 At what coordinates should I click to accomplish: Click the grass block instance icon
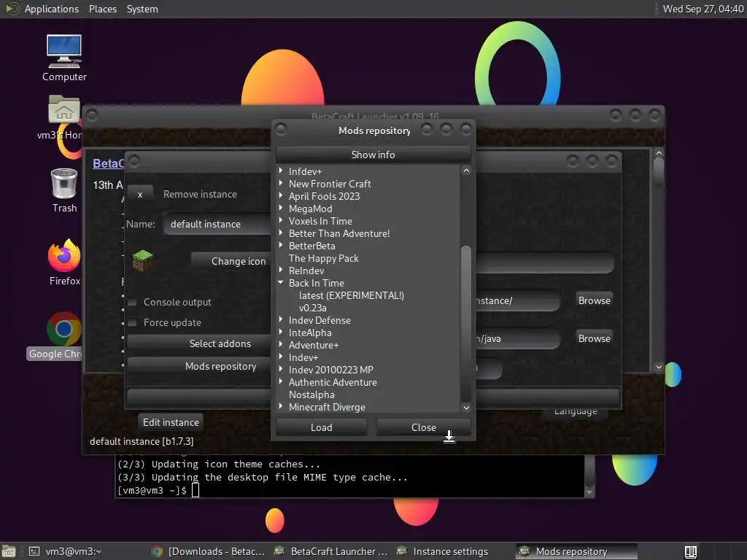tap(142, 260)
